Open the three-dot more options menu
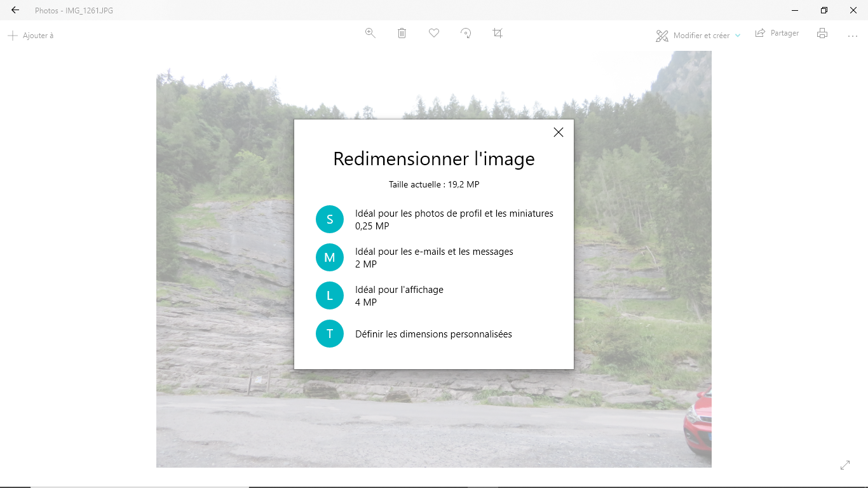Image resolution: width=868 pixels, height=488 pixels. coord(853,36)
